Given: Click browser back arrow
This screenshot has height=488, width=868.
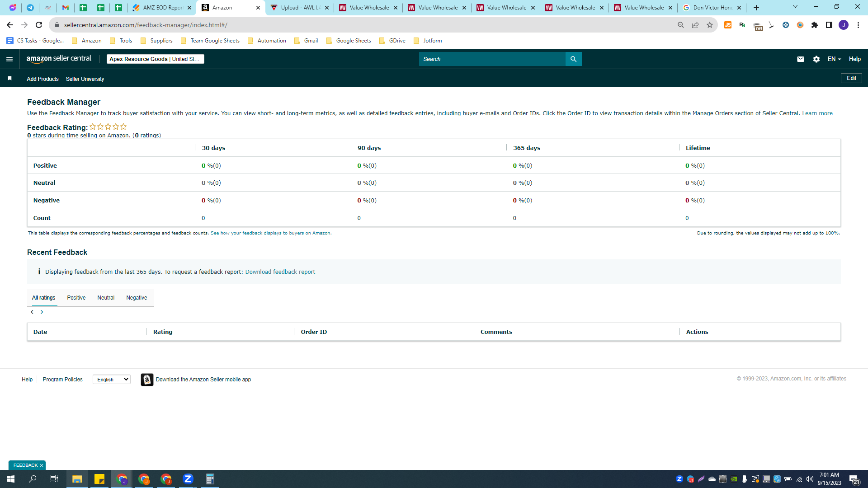Looking at the screenshot, I should tap(10, 25).
